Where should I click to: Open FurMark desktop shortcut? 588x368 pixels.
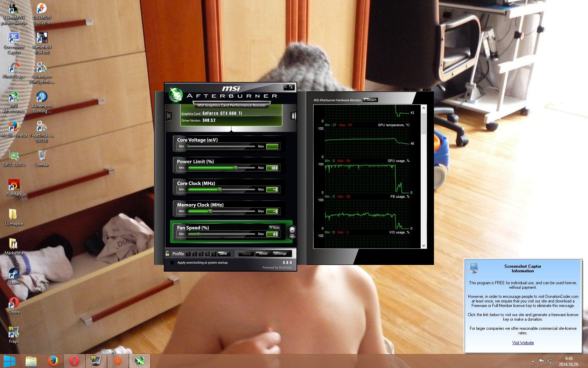coord(14,188)
